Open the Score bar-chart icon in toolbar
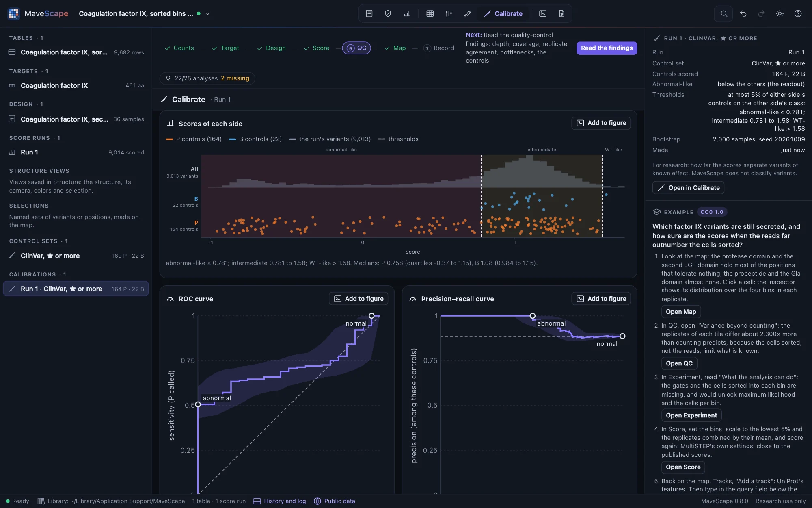The image size is (812, 508). 406,13
